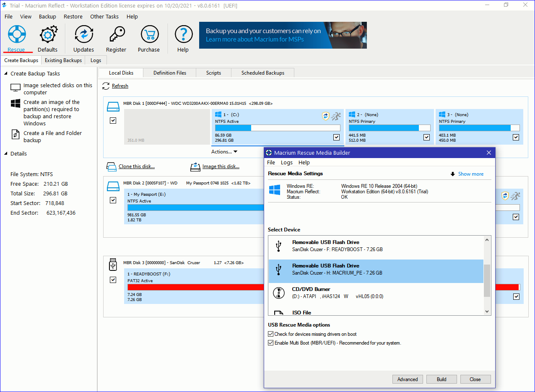
Task: Collapse the Create Backup Tasks section
Action: point(6,73)
